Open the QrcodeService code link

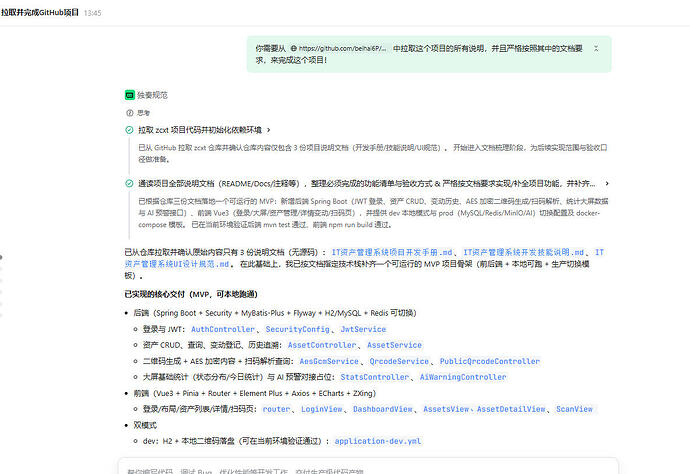coord(399,361)
